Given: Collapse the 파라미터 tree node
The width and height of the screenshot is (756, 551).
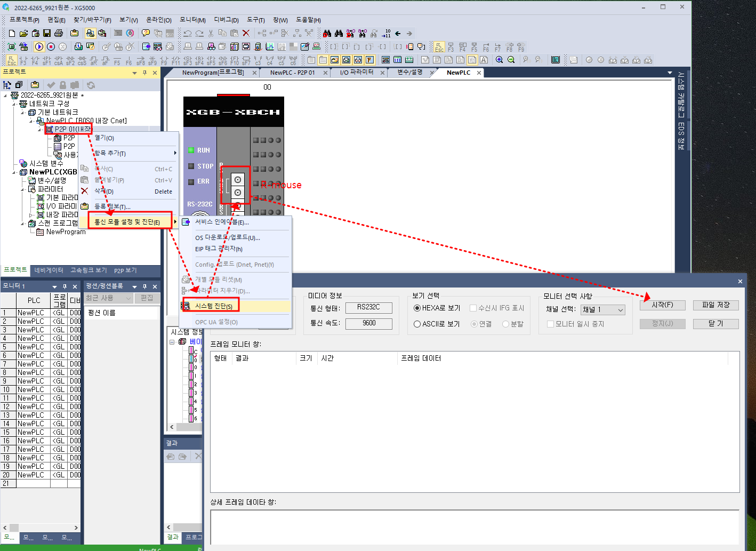Looking at the screenshot, I should (23, 189).
